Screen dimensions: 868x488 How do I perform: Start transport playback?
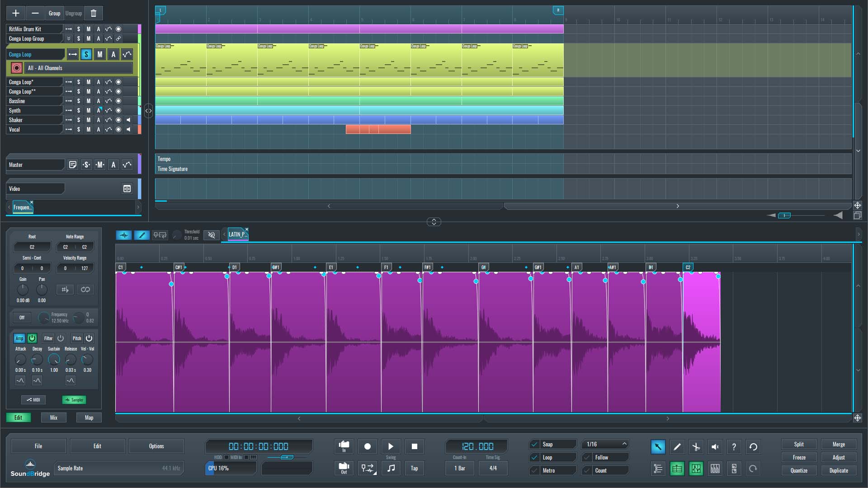click(x=391, y=446)
